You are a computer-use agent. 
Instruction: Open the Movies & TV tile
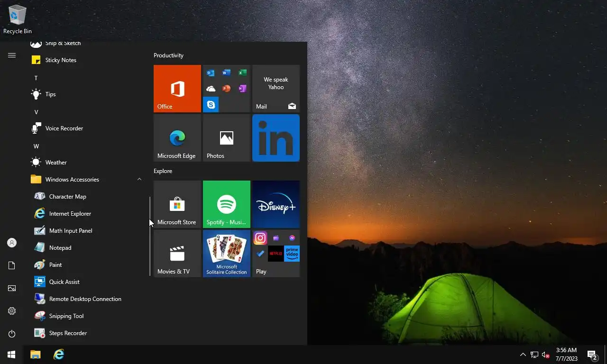click(x=177, y=254)
